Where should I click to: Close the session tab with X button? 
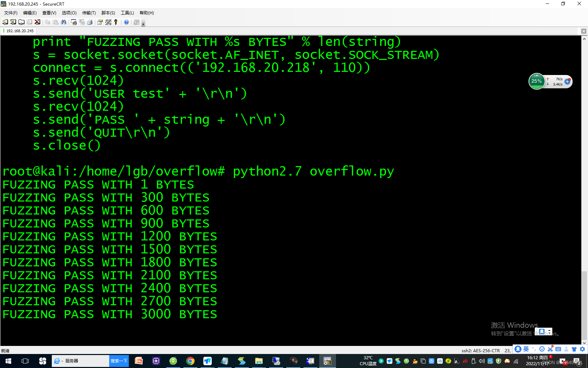pyautogui.click(x=583, y=31)
